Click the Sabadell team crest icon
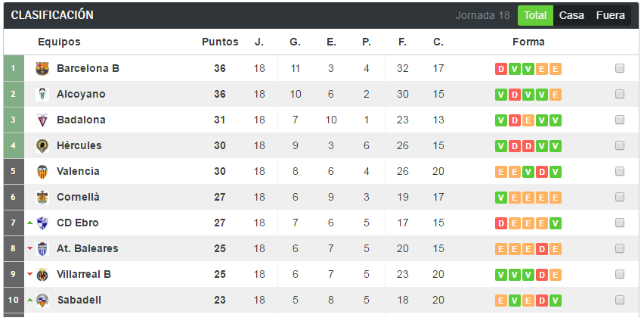The width and height of the screenshot is (644, 324). 42,300
